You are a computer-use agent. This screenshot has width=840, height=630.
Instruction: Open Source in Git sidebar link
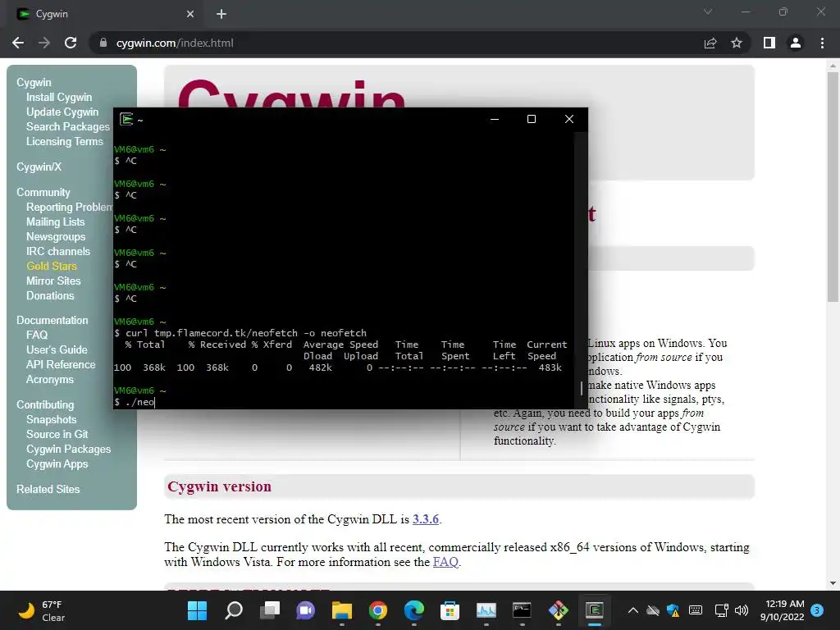(x=57, y=435)
